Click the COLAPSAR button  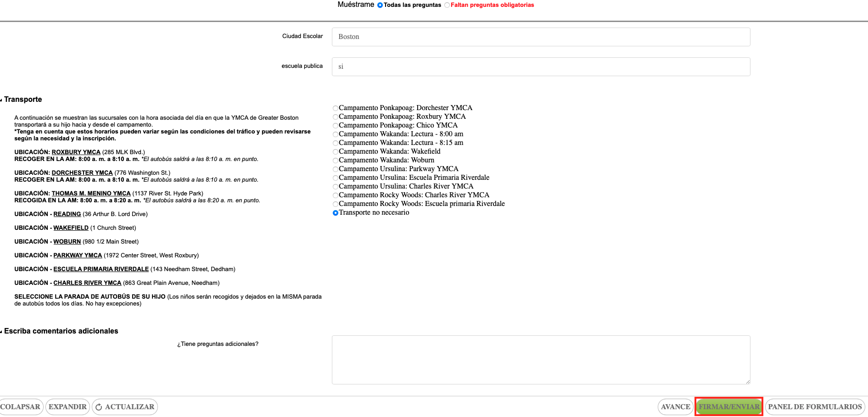21,407
